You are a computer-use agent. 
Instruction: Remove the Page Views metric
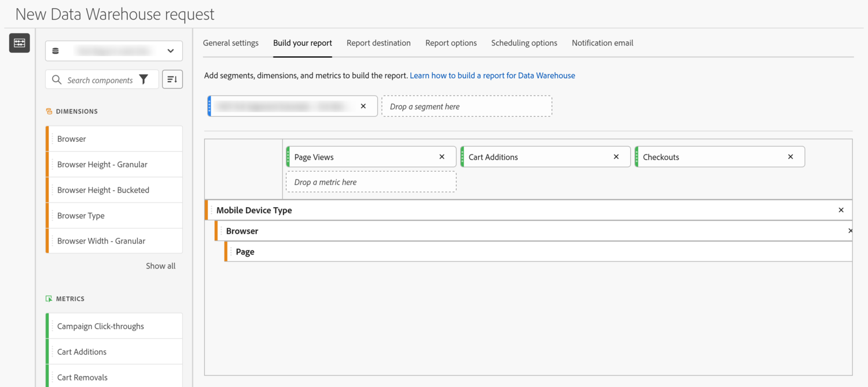pos(442,157)
